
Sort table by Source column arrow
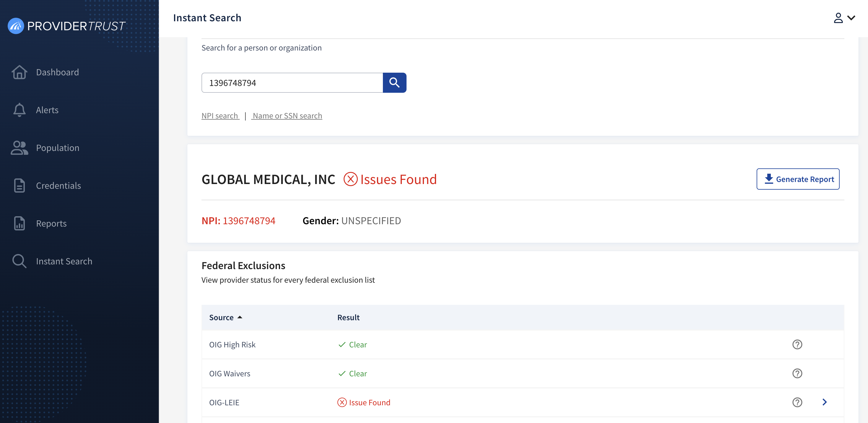(x=240, y=317)
